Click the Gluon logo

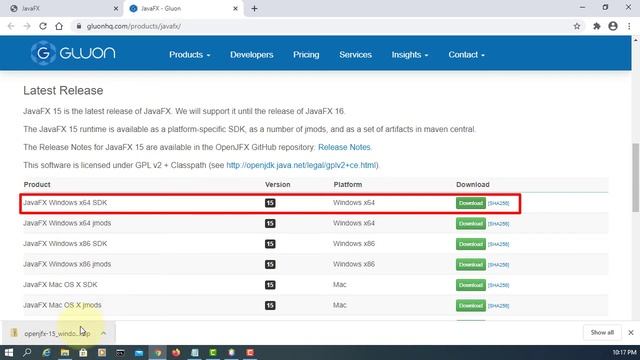(73, 53)
